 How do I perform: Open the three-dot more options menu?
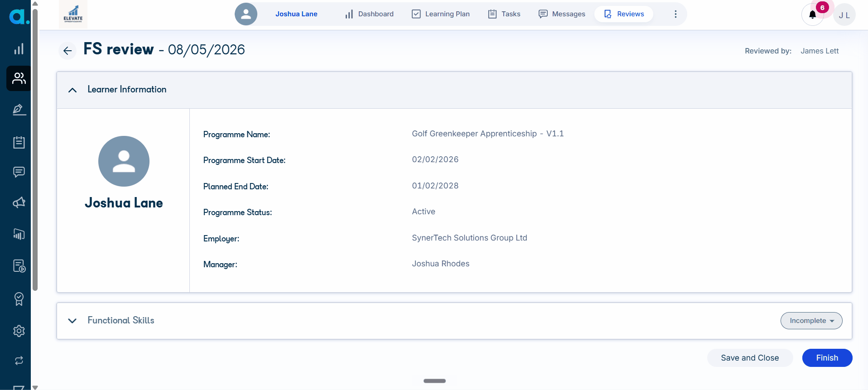tap(675, 14)
